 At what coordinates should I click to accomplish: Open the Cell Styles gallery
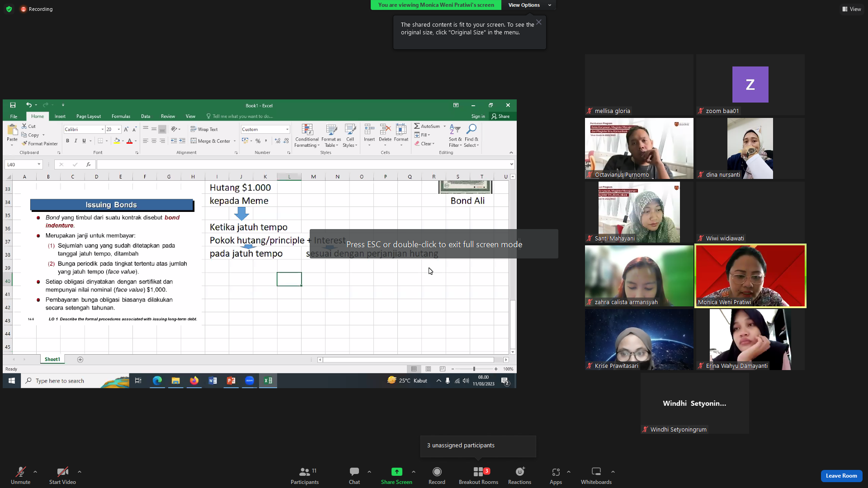(x=350, y=136)
